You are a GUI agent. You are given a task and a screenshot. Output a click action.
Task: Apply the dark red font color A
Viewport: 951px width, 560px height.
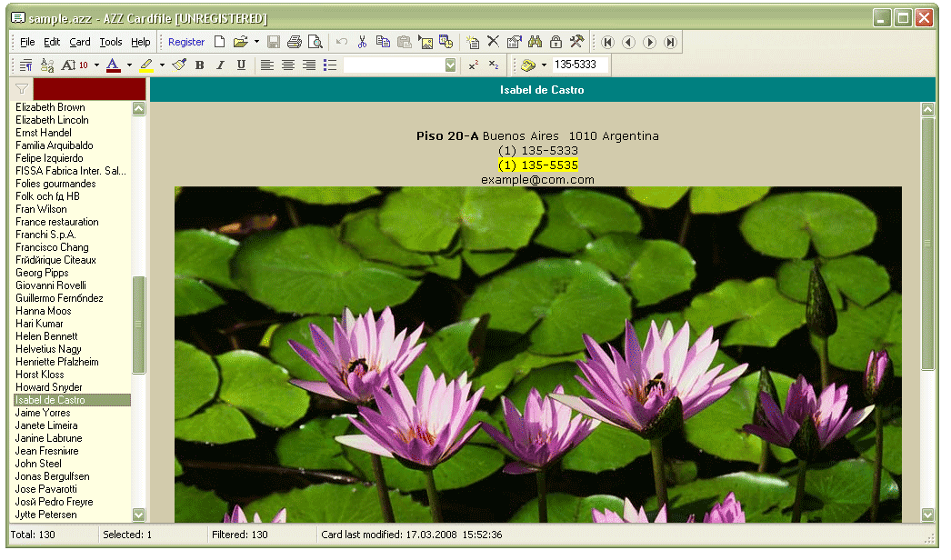[x=114, y=65]
